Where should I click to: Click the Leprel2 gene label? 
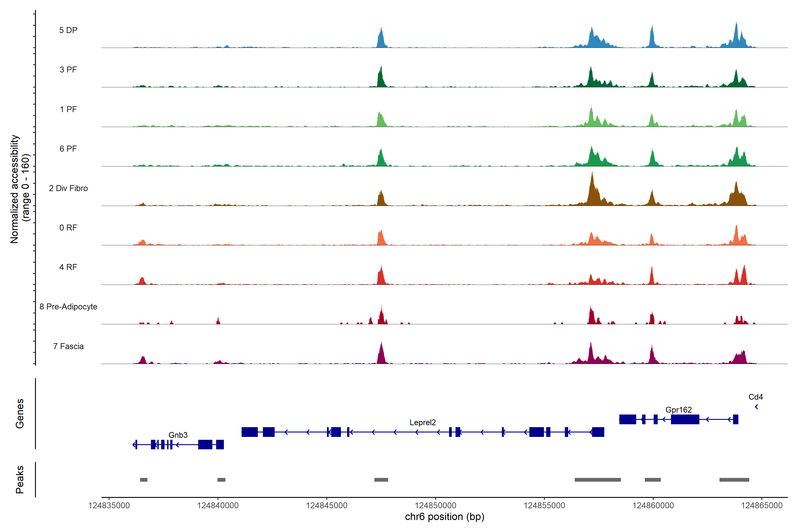tap(422, 422)
